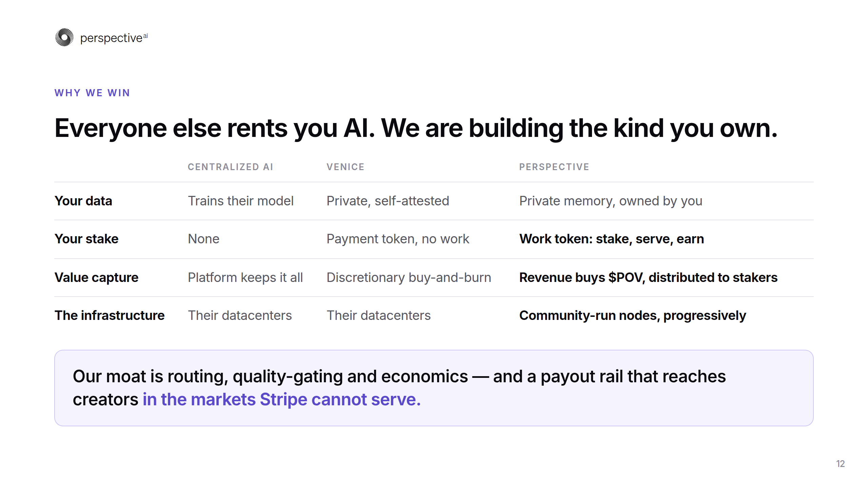The height and width of the screenshot is (488, 868).
Task: Select the PERSPECTIVE column header
Action: [x=554, y=167]
